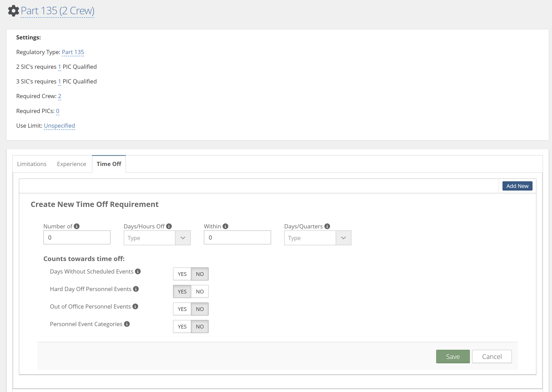Open the Days/Hours Off Type dropdown

click(157, 238)
